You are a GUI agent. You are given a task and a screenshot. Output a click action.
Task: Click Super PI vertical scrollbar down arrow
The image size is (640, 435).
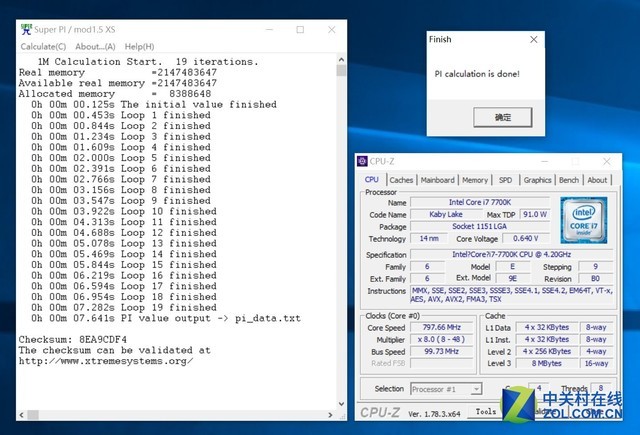click(341, 404)
